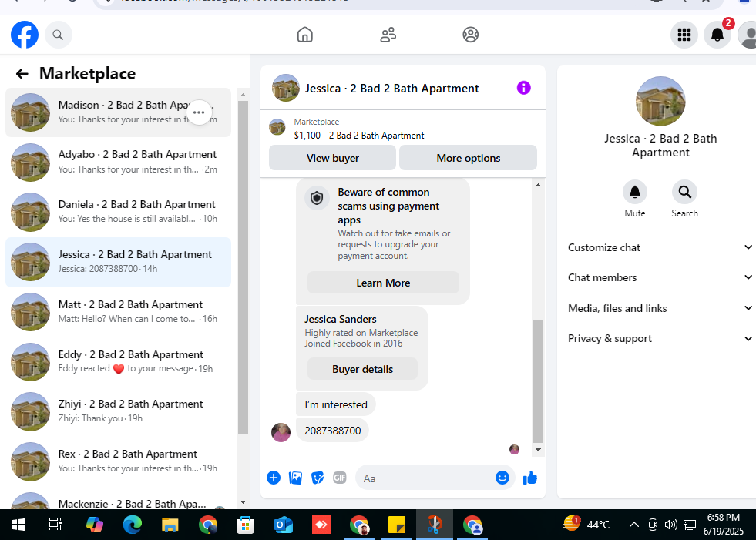The image size is (756, 540).
Task: Search within the Jessica conversation
Action: (684, 192)
